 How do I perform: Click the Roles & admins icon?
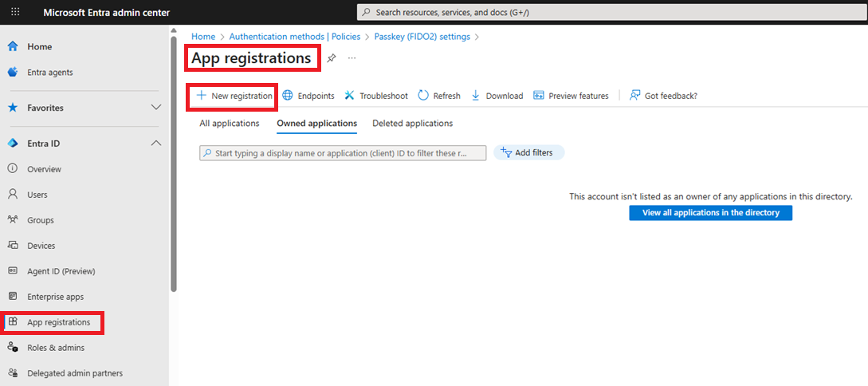pyautogui.click(x=13, y=347)
